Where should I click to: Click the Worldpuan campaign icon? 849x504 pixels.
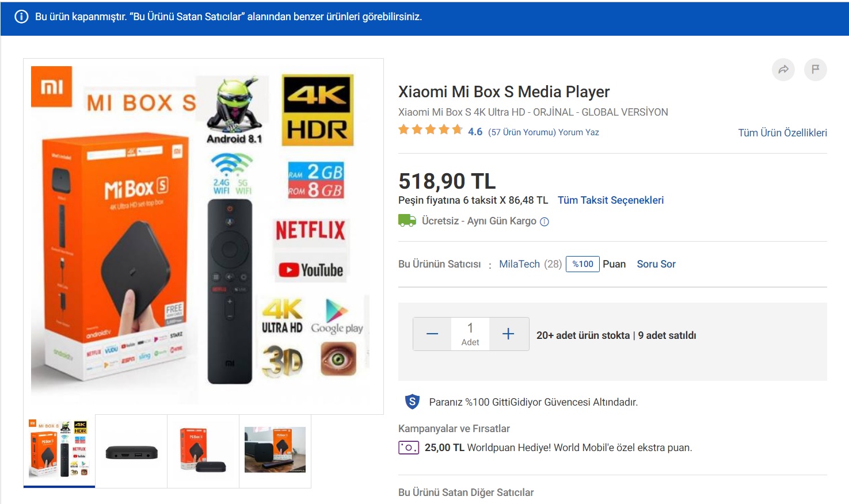pyautogui.click(x=409, y=448)
